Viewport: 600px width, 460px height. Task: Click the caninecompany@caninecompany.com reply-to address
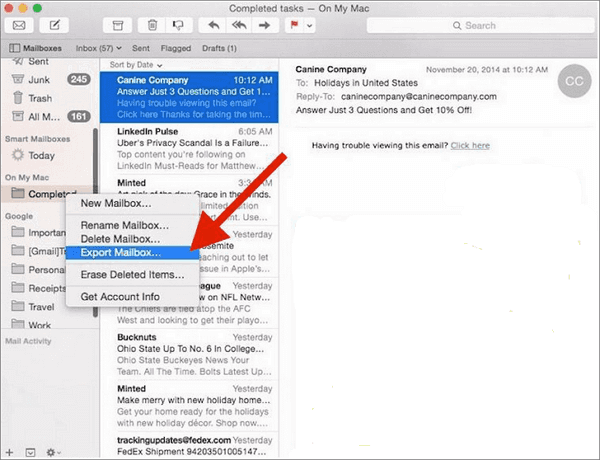[x=419, y=96]
